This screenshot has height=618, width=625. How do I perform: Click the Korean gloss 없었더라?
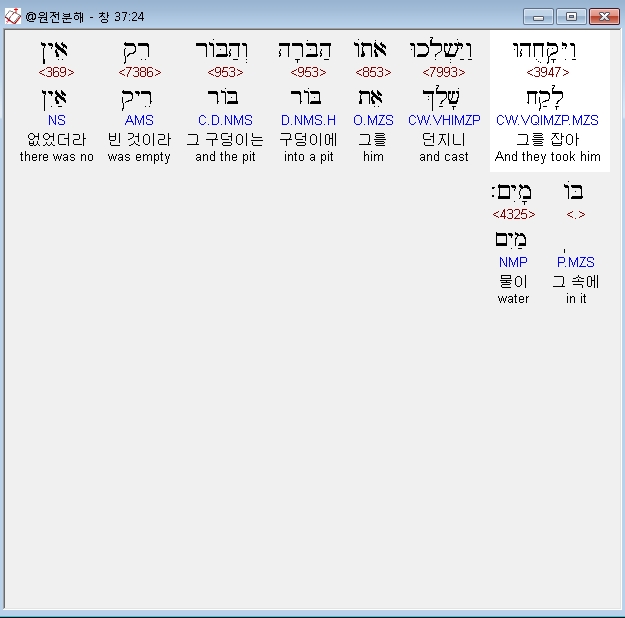point(57,139)
